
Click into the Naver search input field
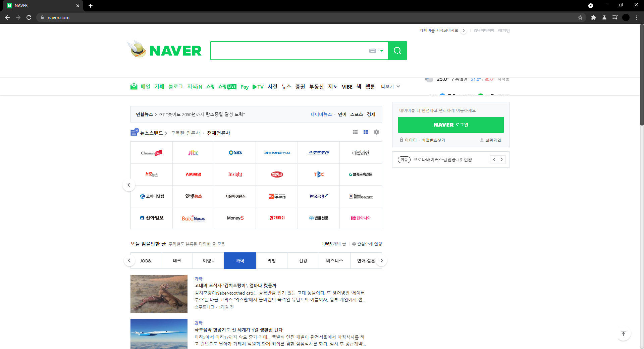pos(290,51)
